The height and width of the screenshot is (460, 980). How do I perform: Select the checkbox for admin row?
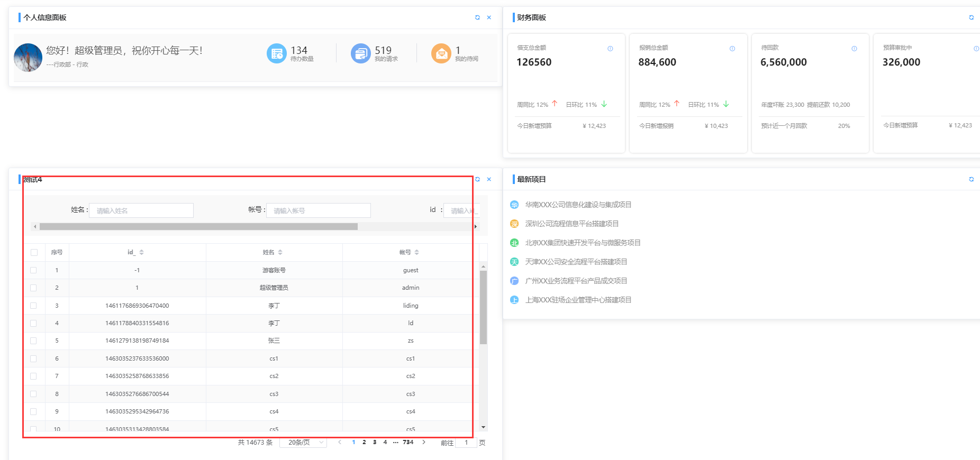(x=34, y=288)
